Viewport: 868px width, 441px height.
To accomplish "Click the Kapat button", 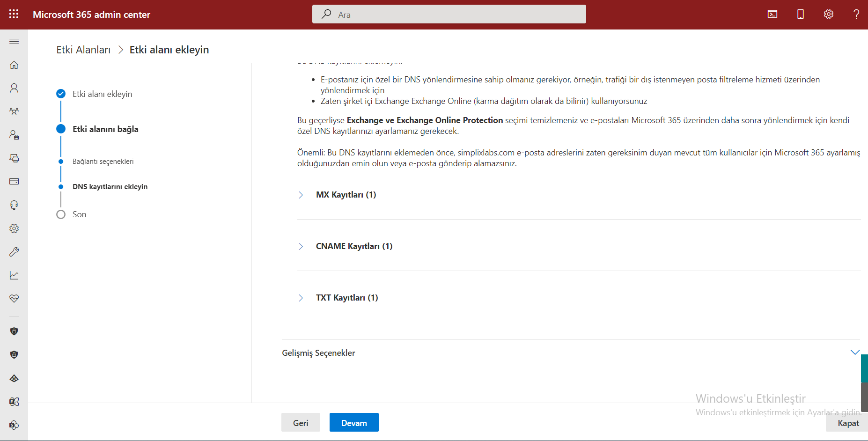I will tap(848, 423).
